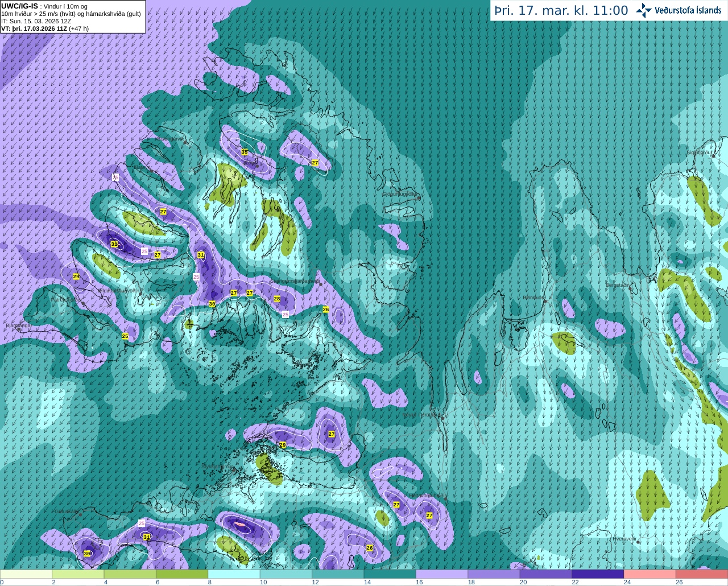Screen dimensions: 728x586
Task: Click the medium purple 18–20 legend swatch
Action: [x=494, y=574]
